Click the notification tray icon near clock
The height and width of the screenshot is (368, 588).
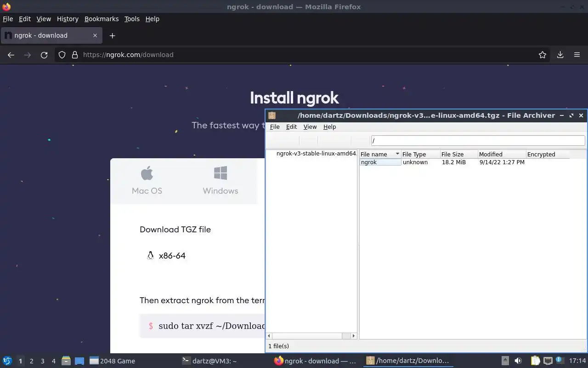tap(559, 361)
